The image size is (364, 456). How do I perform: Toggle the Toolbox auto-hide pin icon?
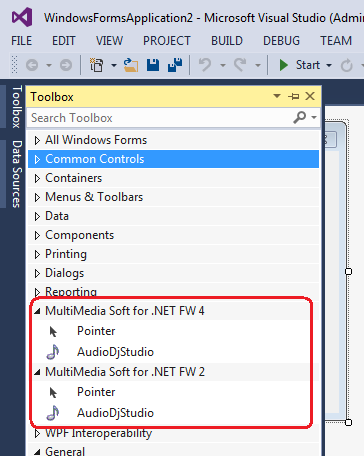pyautogui.click(x=293, y=97)
